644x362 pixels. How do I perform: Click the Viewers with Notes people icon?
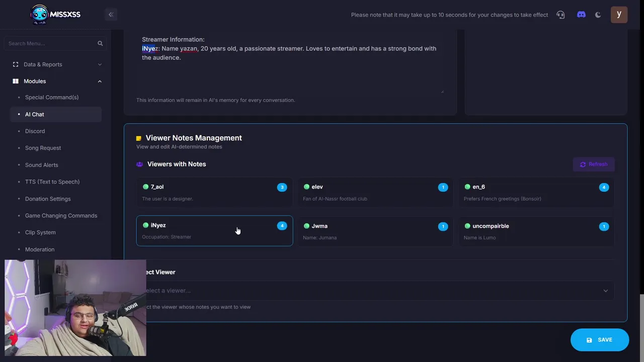(x=139, y=164)
